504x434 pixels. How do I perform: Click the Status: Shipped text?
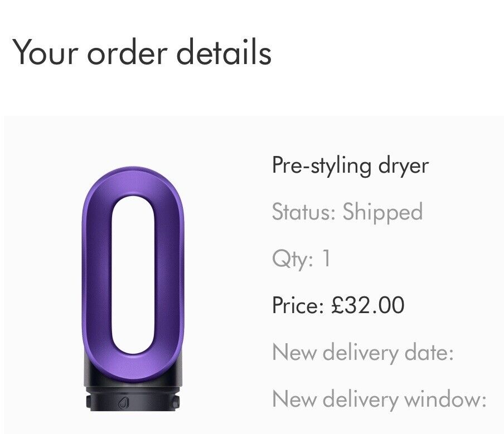pos(347,212)
